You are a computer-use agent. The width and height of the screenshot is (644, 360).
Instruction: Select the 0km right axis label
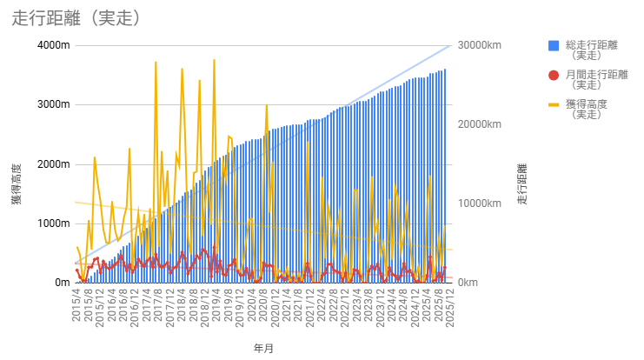pyautogui.click(x=468, y=283)
